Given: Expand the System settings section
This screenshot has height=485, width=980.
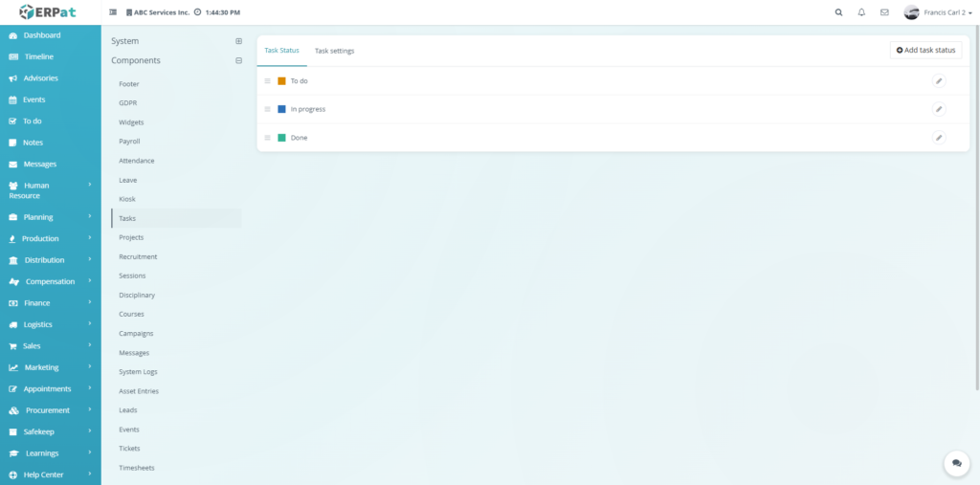Looking at the screenshot, I should click(x=238, y=41).
